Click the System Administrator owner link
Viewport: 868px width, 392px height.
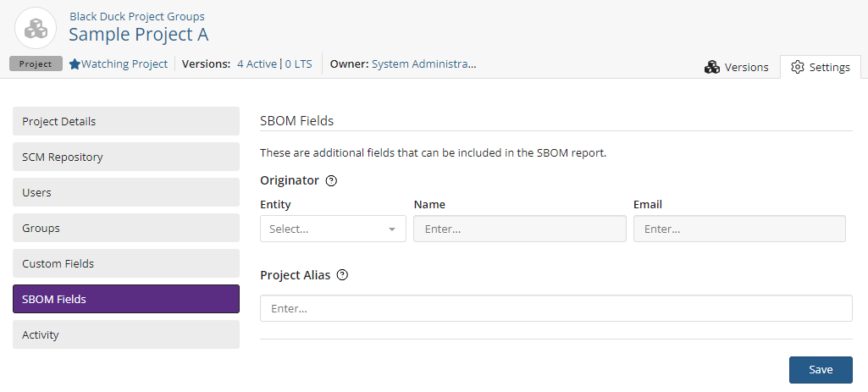[423, 63]
